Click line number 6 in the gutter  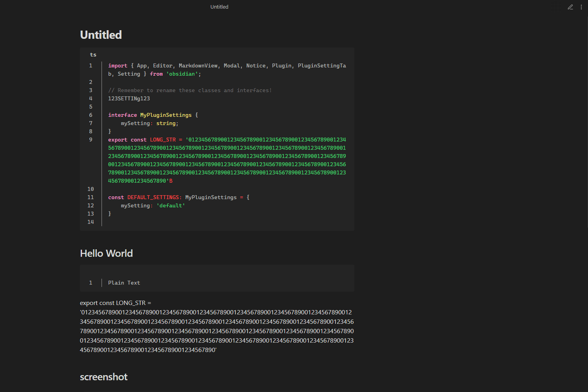(91, 115)
